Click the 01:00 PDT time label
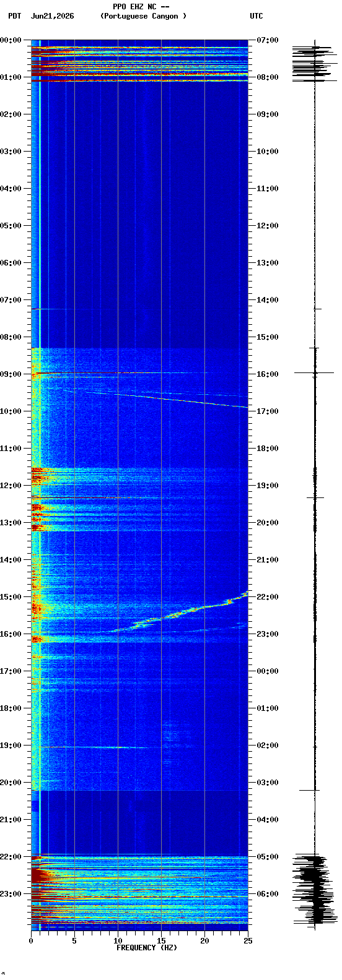342x980 pixels. (11, 77)
